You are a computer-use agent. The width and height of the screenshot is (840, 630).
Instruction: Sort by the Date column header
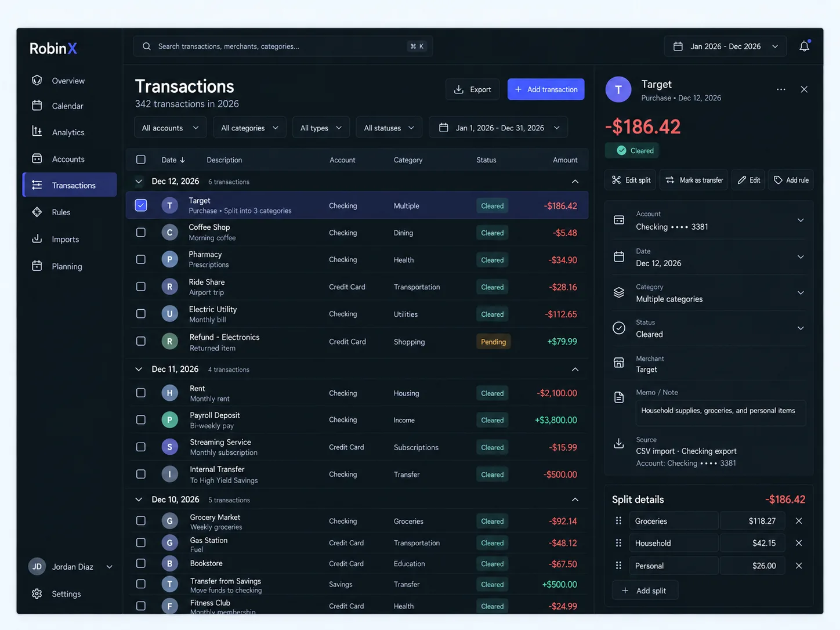tap(173, 160)
